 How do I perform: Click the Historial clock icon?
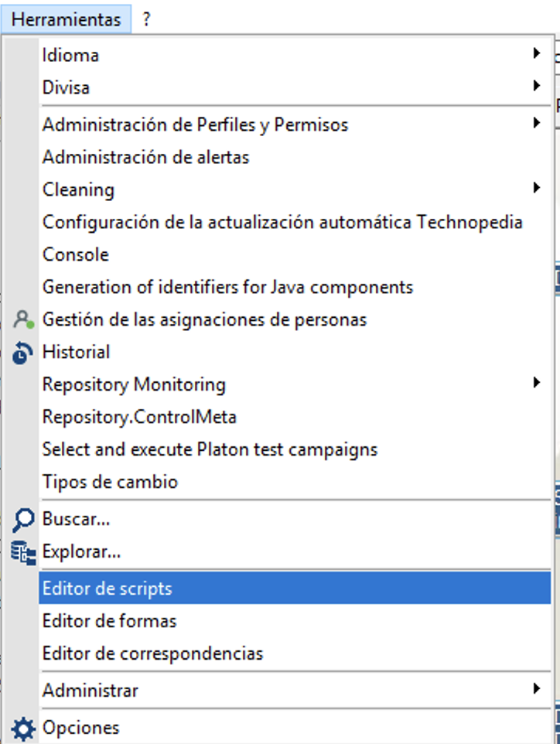22,353
